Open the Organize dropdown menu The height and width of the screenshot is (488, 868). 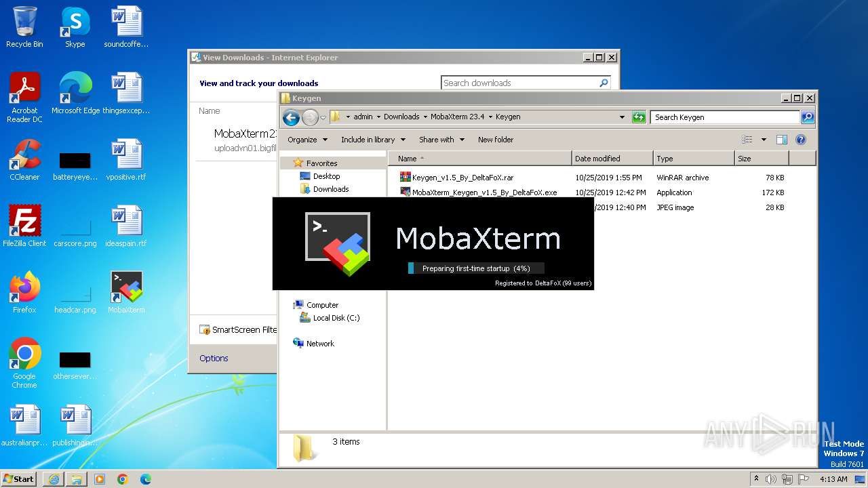[307, 140]
